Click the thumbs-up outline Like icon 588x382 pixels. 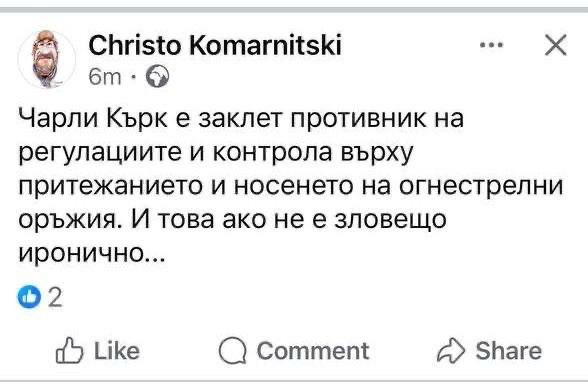click(69, 351)
